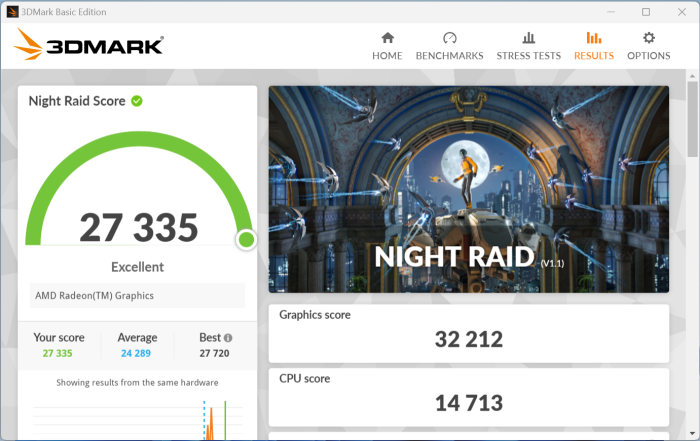Click the green validation checkmark icon
This screenshot has width=700, height=441.
(x=137, y=101)
